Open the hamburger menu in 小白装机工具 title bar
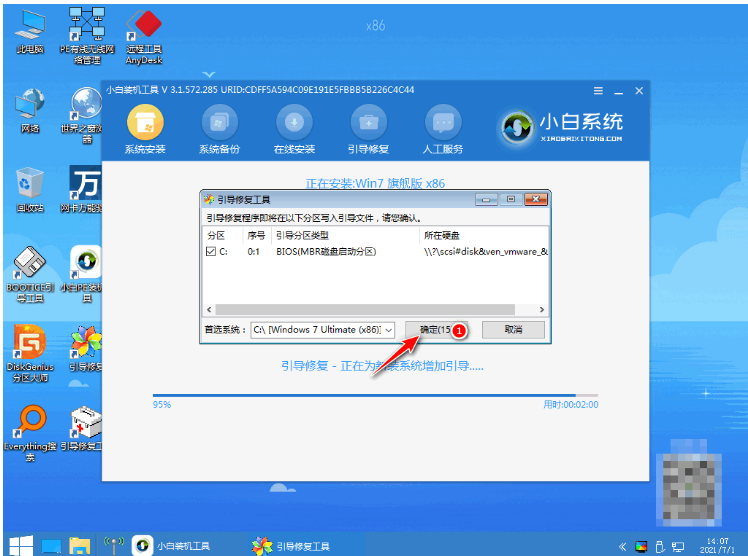Screen dimensions: 748x556 [589, 90]
